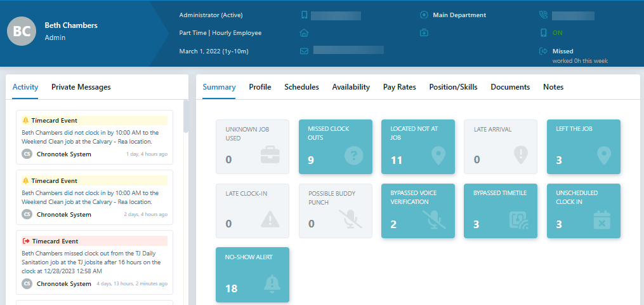Image resolution: width=644 pixels, height=305 pixels.
Task: Click the mobile phone icon next to the blurred number
Action: tap(304, 15)
